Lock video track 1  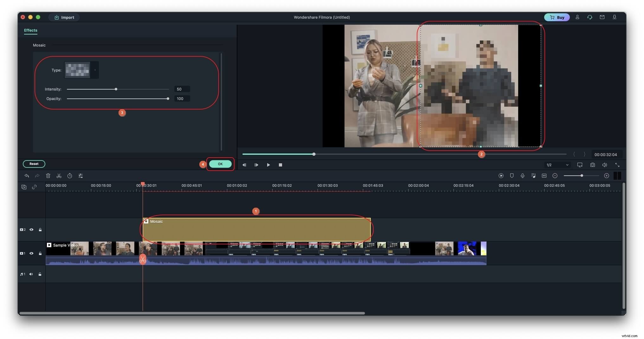pos(40,254)
